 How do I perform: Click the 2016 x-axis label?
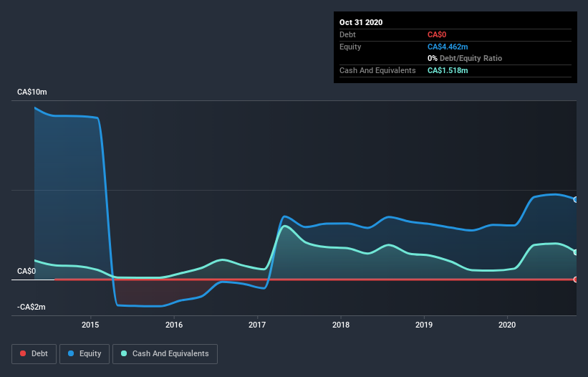[x=174, y=325]
